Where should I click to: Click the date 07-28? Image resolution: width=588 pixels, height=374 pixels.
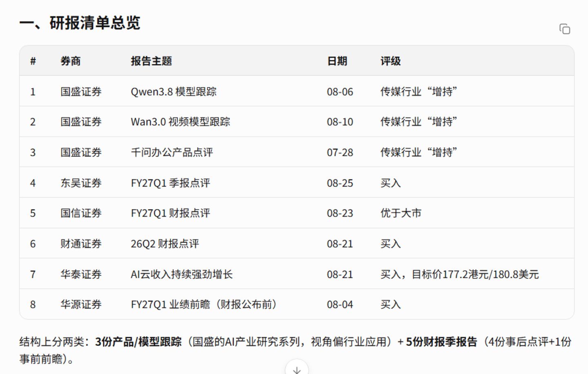tap(340, 153)
